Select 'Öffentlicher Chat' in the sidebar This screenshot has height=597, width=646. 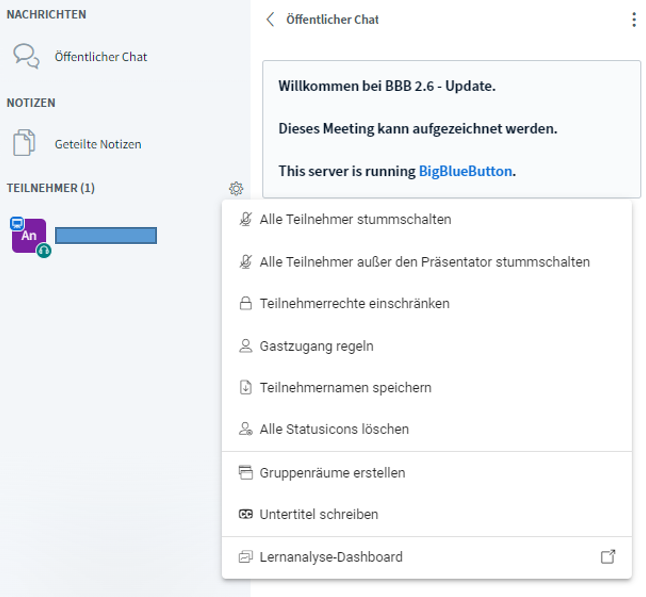[x=101, y=56]
